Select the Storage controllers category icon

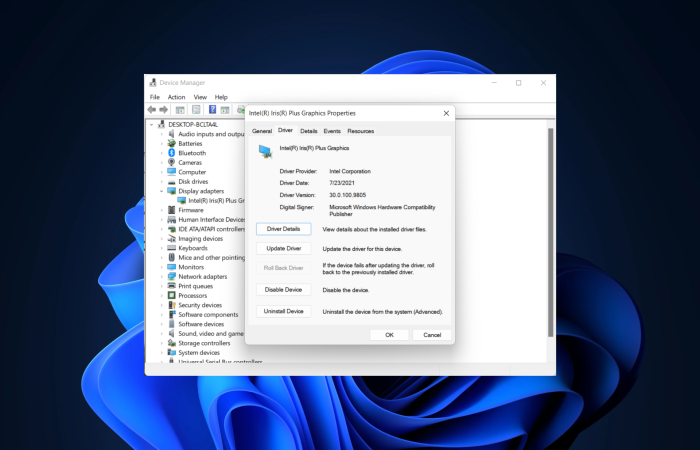(x=171, y=343)
